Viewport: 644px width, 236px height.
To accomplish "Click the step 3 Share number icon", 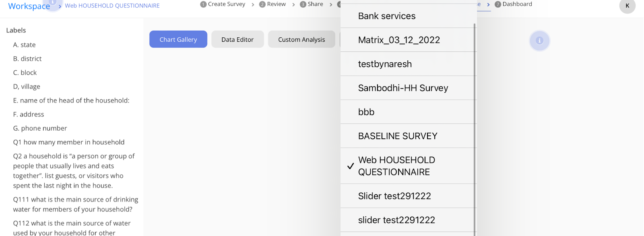I will pyautogui.click(x=303, y=4).
